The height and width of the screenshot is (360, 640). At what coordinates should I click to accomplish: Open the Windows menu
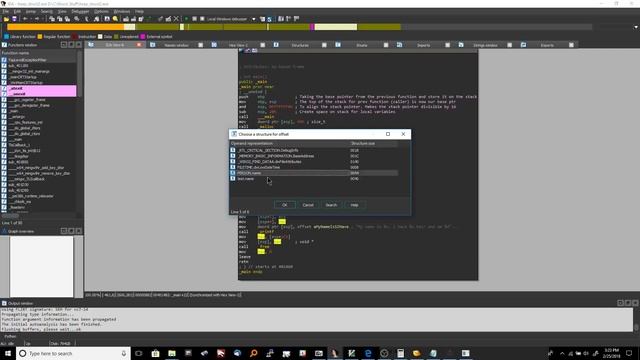click(x=122, y=11)
